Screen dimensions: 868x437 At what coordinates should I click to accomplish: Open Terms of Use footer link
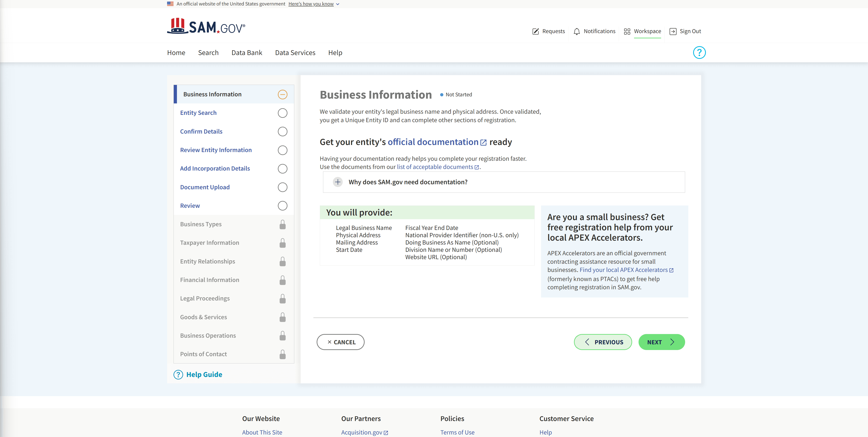pos(457,432)
